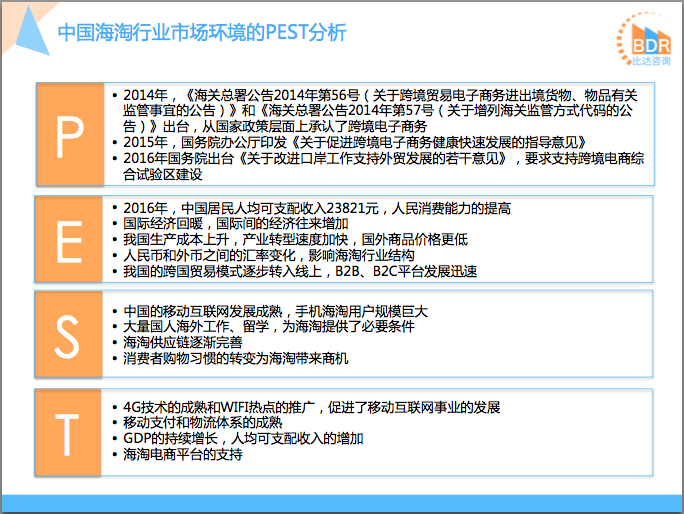Select the orange E block

pyautogui.click(x=69, y=239)
